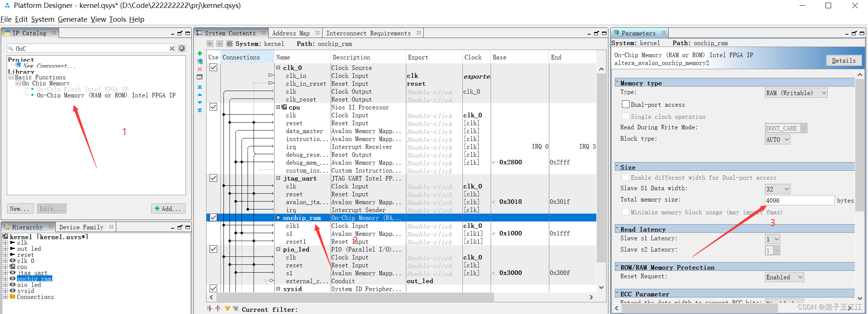Close the Interconnect Requirements tab
The width and height of the screenshot is (868, 314).
[x=418, y=33]
